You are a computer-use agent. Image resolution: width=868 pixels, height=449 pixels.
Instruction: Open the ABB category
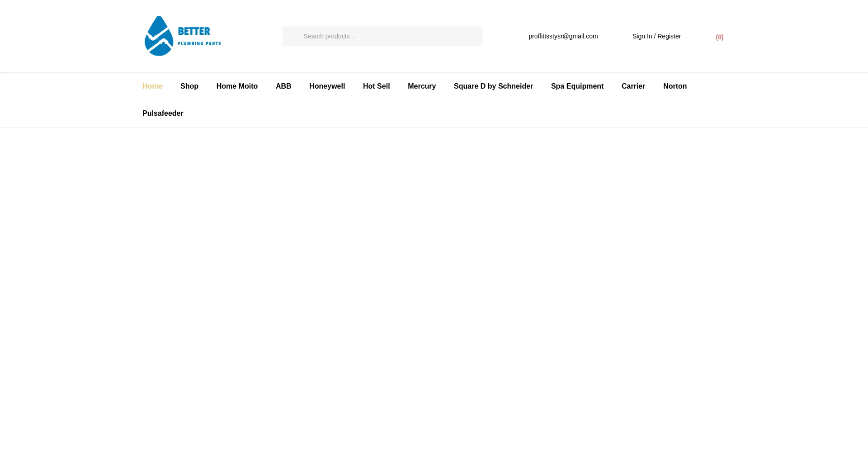pos(283,86)
